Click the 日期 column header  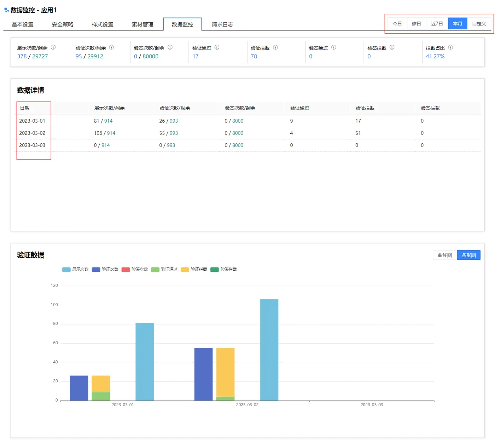pos(25,108)
